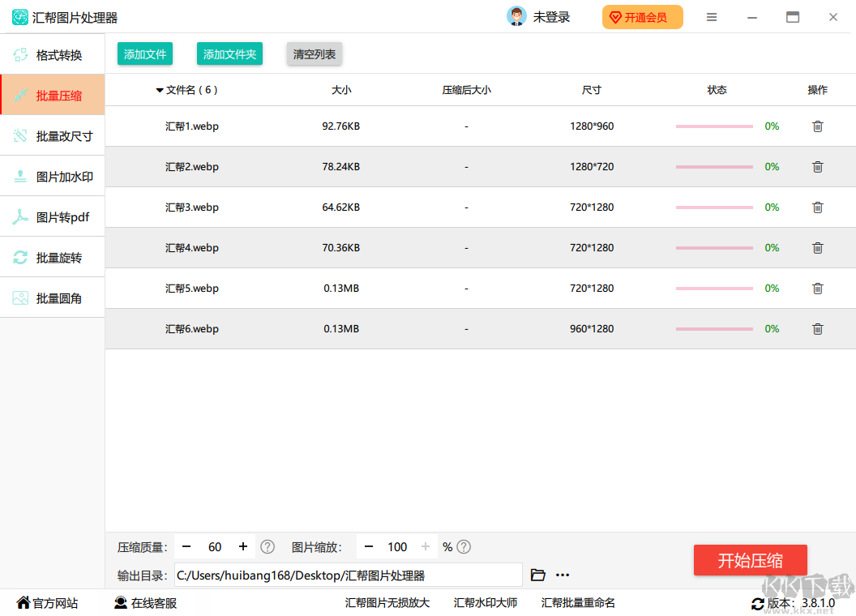This screenshot has width=856, height=616.
Task: Show help for compression quality
Action: pyautogui.click(x=267, y=547)
